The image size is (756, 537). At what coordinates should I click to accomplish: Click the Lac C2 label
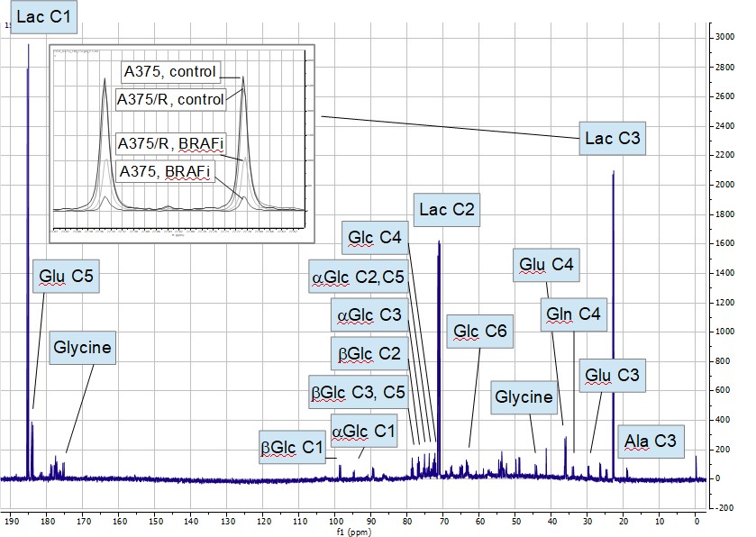(448, 211)
